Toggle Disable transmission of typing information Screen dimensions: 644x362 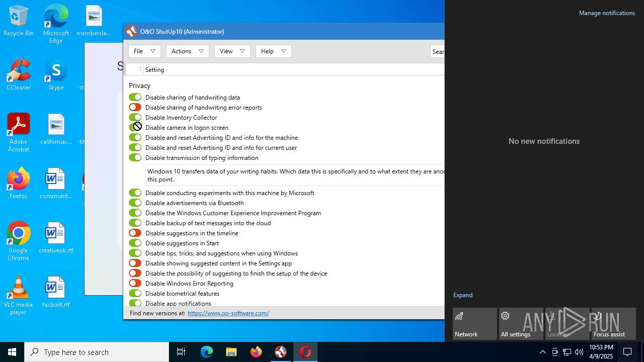(x=135, y=157)
